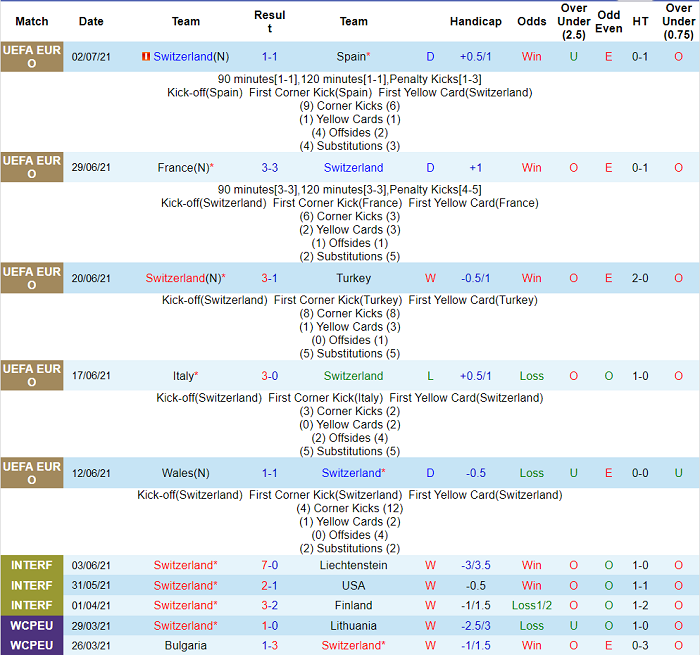Click the HT column header

coord(640,21)
